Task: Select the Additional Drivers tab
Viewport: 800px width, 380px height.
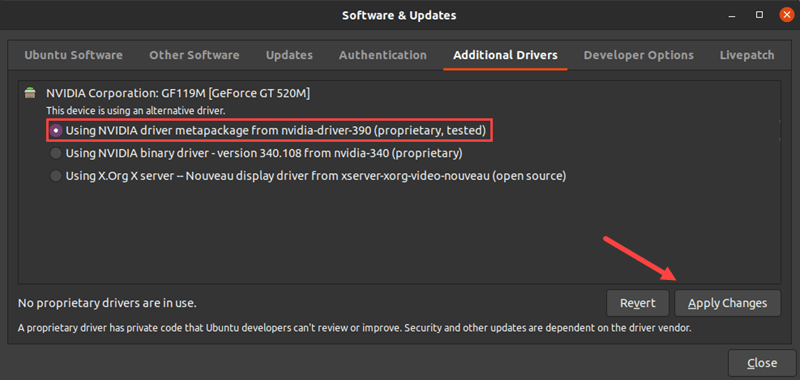Action: pyautogui.click(x=505, y=55)
